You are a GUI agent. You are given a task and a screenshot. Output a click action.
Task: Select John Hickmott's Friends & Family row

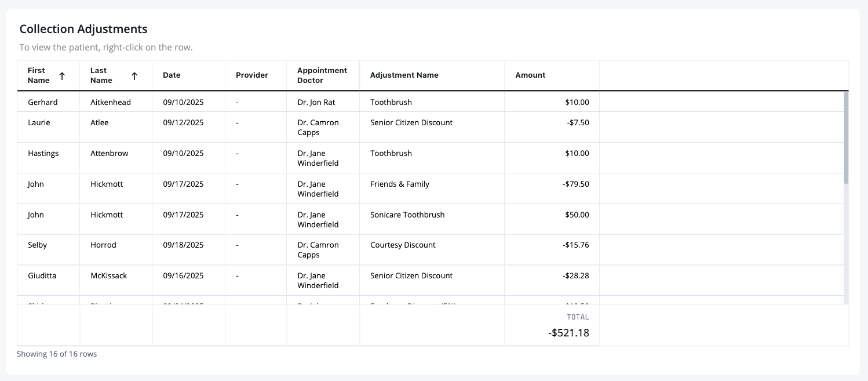[431, 189]
